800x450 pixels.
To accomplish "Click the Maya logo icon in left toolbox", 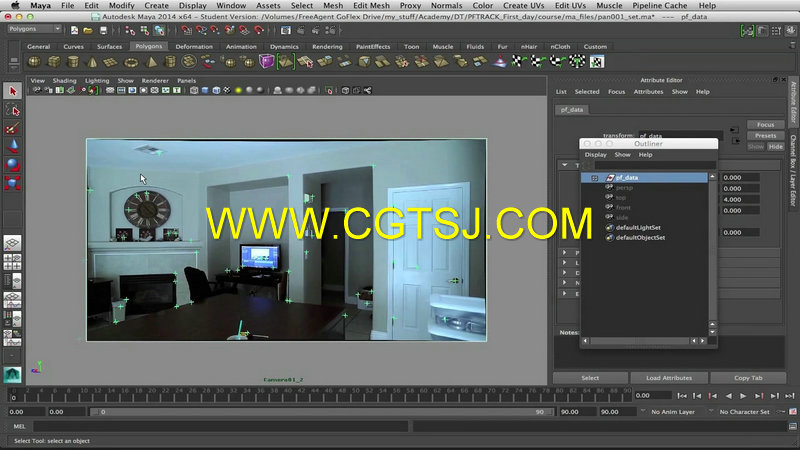I will pos(12,375).
